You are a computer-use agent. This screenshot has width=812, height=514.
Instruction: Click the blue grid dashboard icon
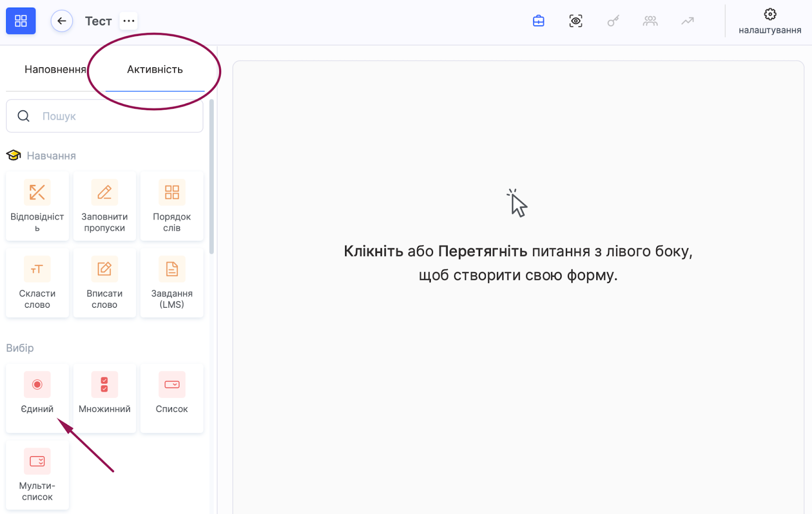[21, 21]
